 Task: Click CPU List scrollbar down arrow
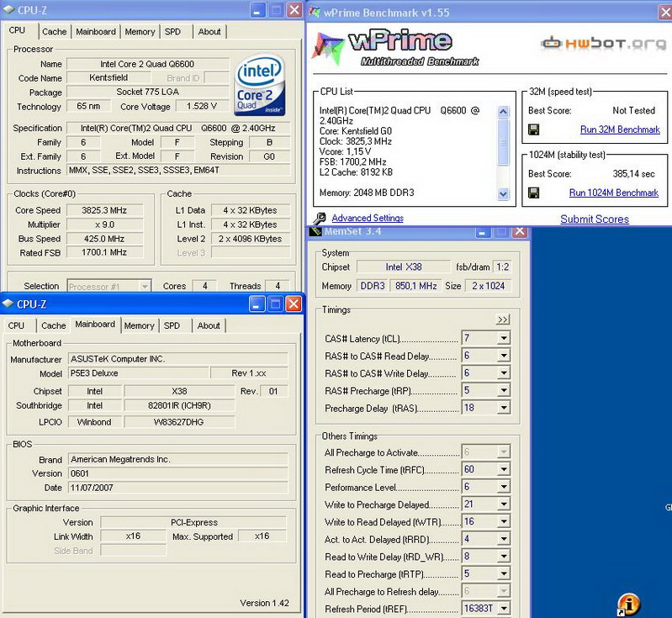pos(503,194)
